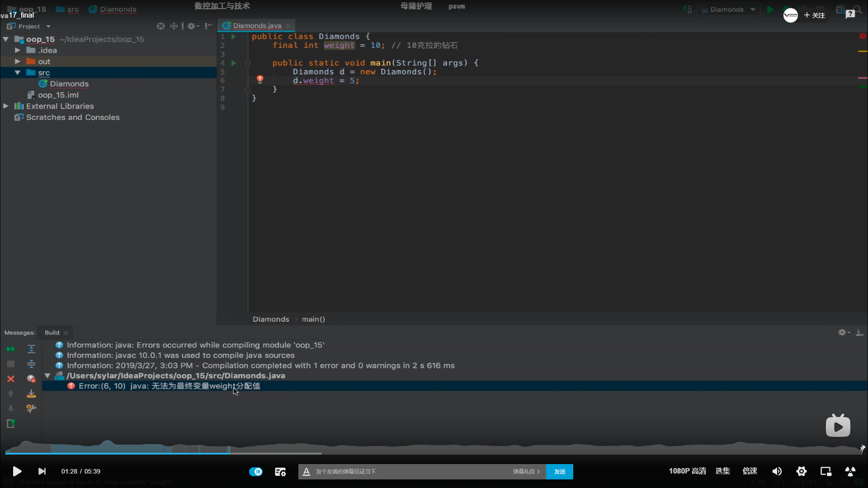Click the volume speaker icon in the player
The image size is (868, 488).
coord(777,471)
